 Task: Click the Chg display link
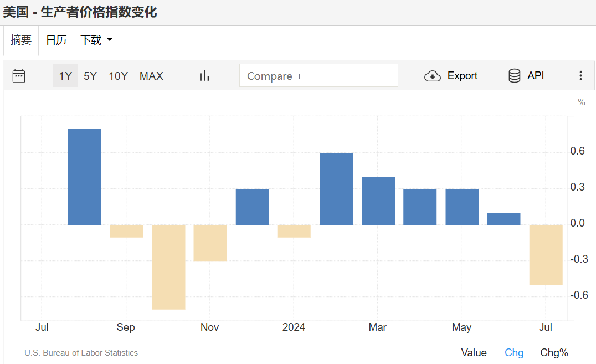point(514,352)
